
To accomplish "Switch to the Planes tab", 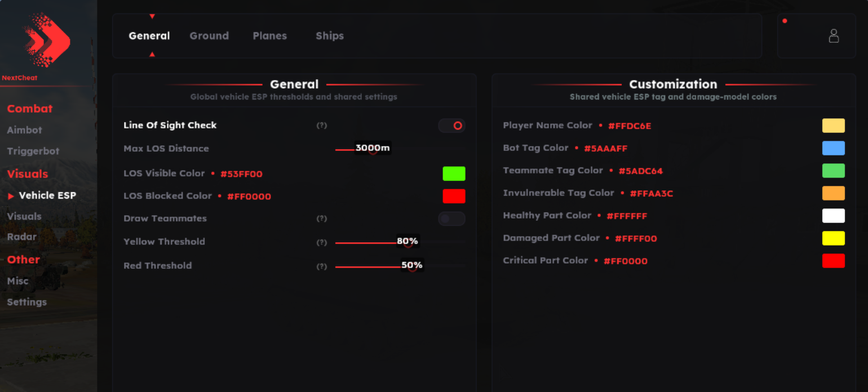I will point(269,35).
